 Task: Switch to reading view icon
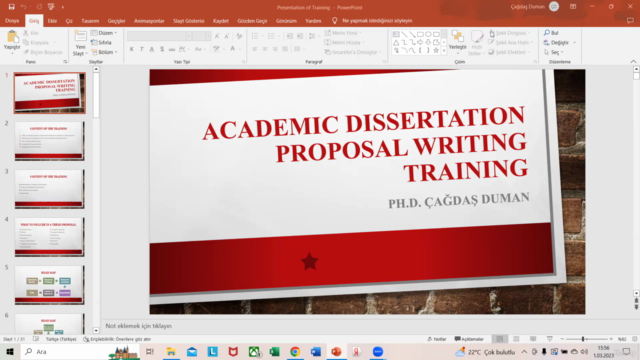pyautogui.click(x=533, y=339)
